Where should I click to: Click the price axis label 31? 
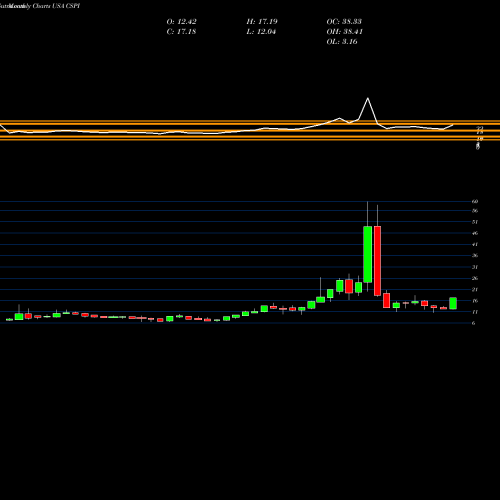475,267
